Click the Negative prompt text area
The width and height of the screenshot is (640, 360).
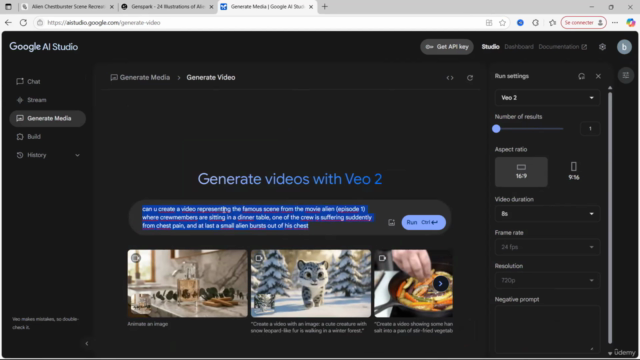tap(547, 329)
